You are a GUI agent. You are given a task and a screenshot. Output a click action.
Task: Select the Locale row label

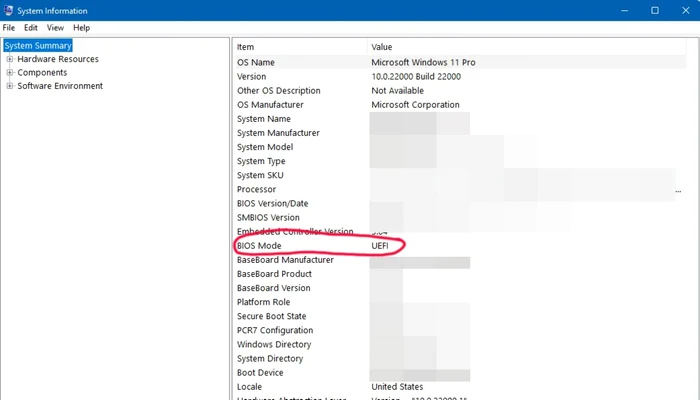point(249,387)
